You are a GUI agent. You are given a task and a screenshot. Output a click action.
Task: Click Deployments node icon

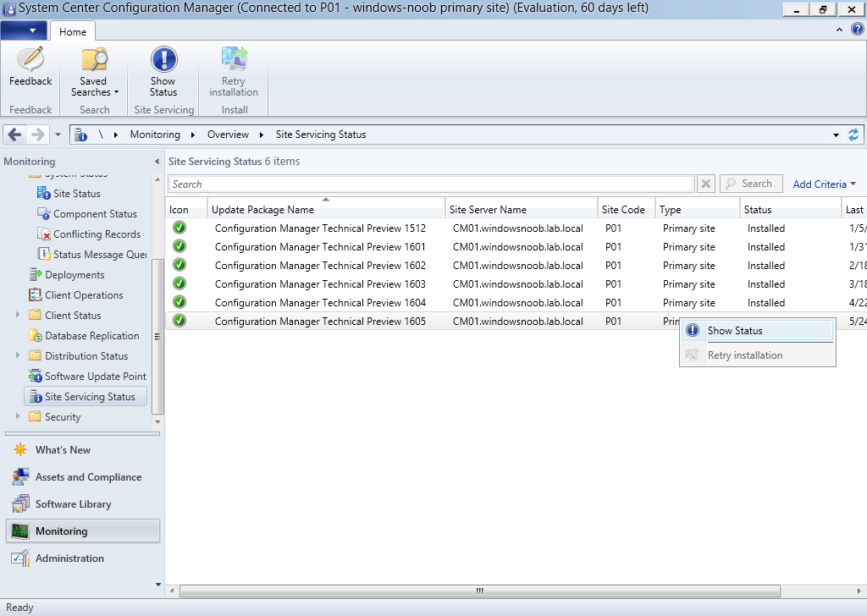(x=36, y=274)
